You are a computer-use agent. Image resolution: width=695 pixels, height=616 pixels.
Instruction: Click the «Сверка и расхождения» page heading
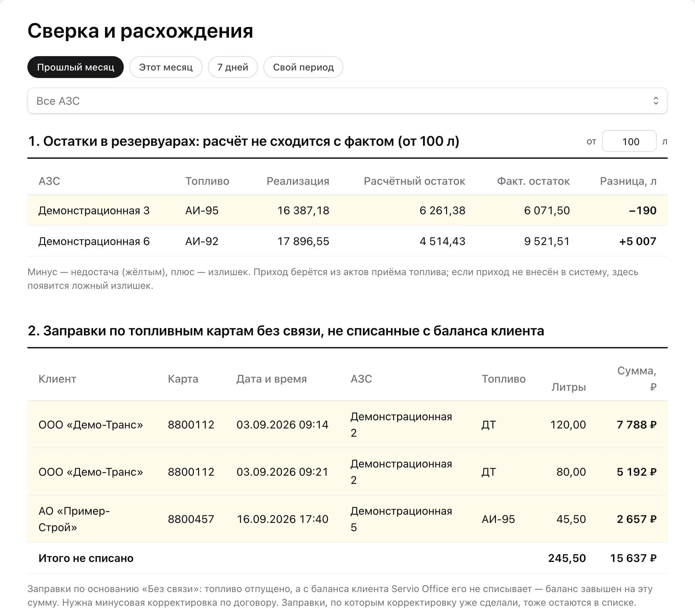[140, 31]
